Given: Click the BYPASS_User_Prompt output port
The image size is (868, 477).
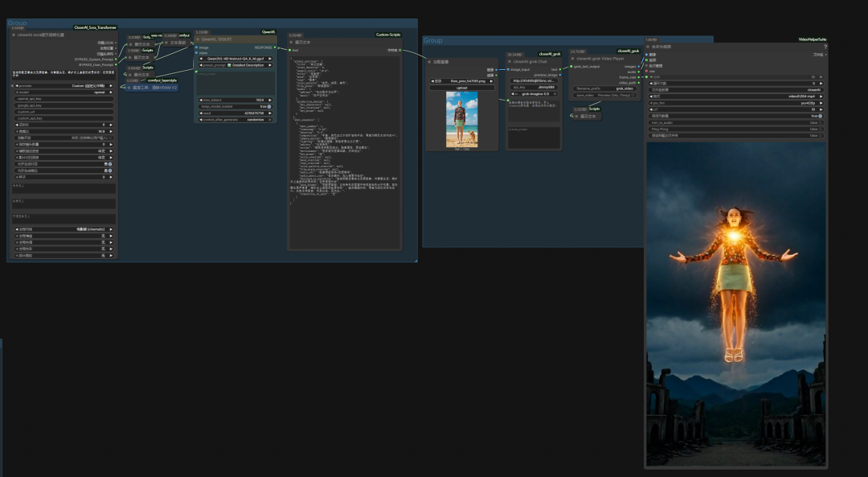Looking at the screenshot, I should [x=116, y=65].
